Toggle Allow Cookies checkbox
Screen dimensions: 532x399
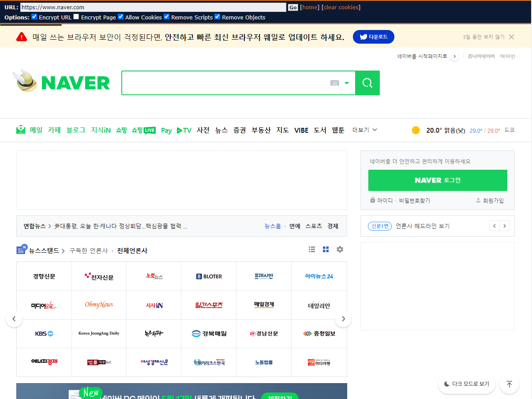tap(121, 17)
